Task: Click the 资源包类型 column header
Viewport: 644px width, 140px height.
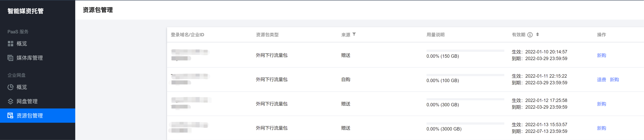Action: pos(267,35)
